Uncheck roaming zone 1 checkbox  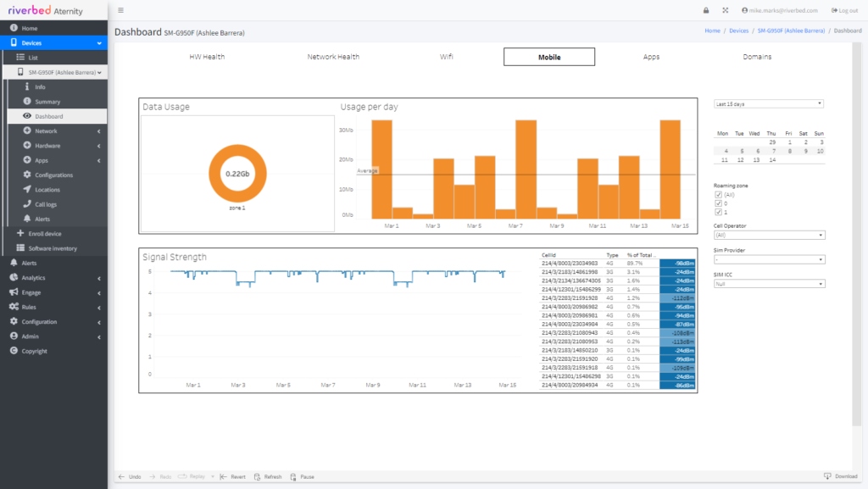click(719, 212)
